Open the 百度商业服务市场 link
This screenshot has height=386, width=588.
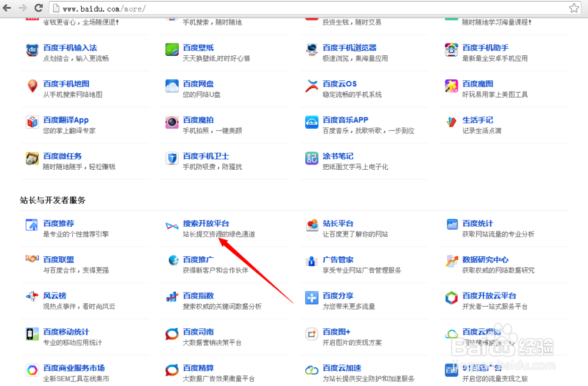[74, 368]
